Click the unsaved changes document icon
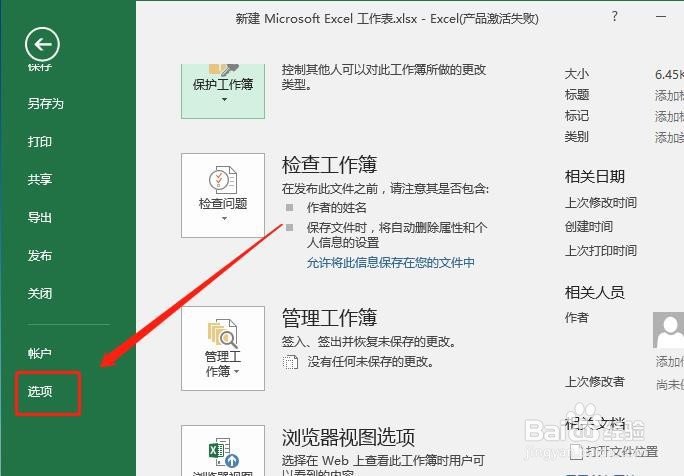The width and height of the screenshot is (684, 476). point(290,362)
